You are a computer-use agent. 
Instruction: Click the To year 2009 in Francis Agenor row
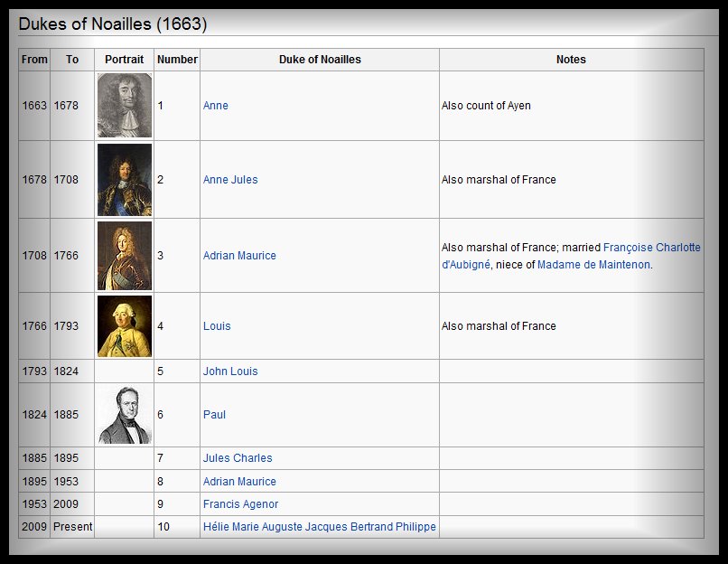point(66,504)
